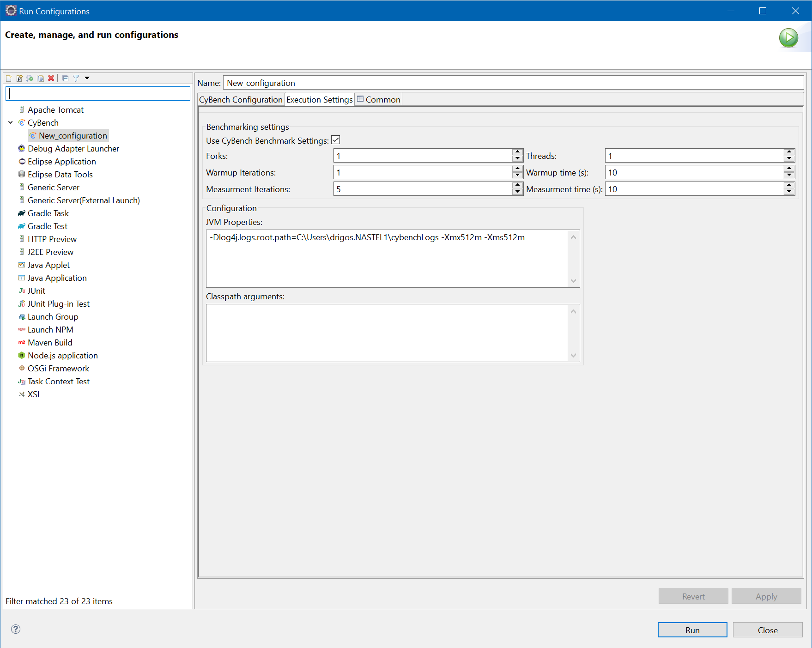Select JUnit launch type

coord(36,291)
